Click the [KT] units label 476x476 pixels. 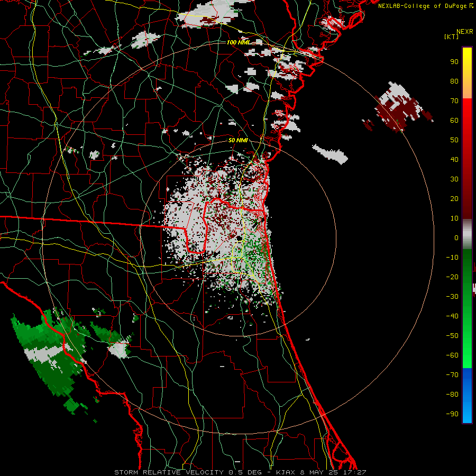click(x=451, y=36)
